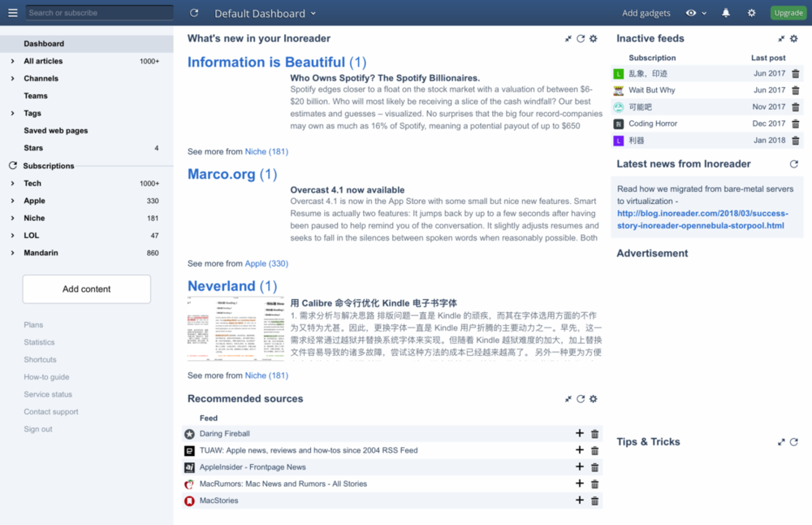Open the Default Dashboard dropdown
Viewport: 812px width, 525px height.
[266, 14]
